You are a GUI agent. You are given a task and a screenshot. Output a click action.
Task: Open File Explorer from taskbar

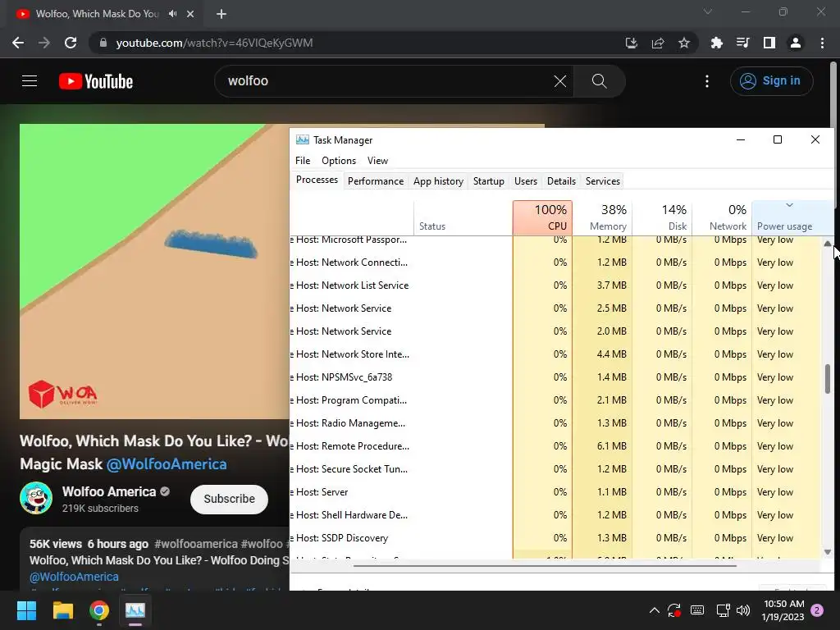62,610
